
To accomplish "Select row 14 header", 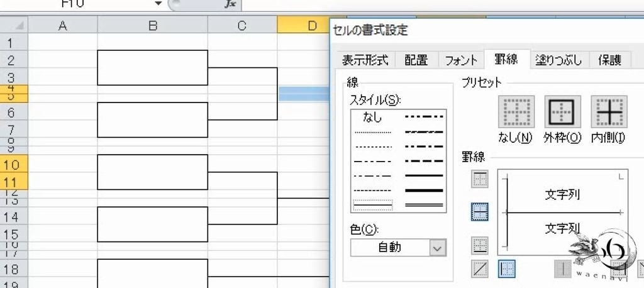I will point(14,216).
